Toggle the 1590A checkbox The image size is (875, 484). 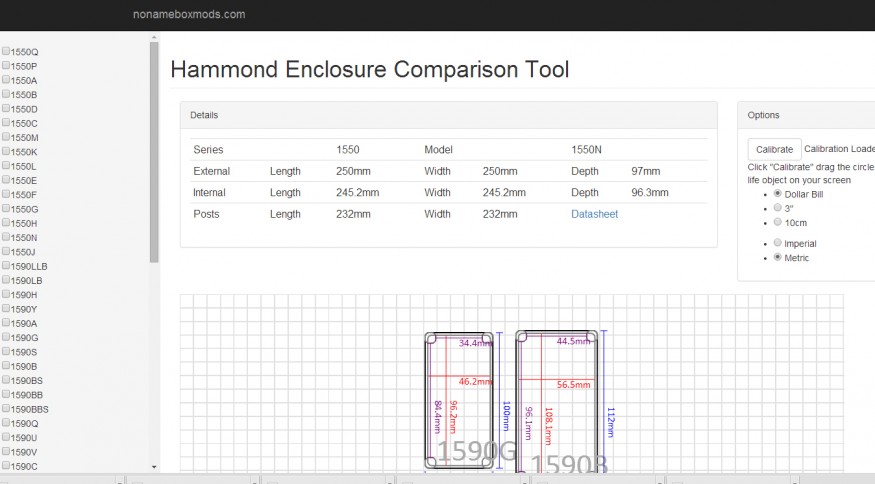pos(6,323)
